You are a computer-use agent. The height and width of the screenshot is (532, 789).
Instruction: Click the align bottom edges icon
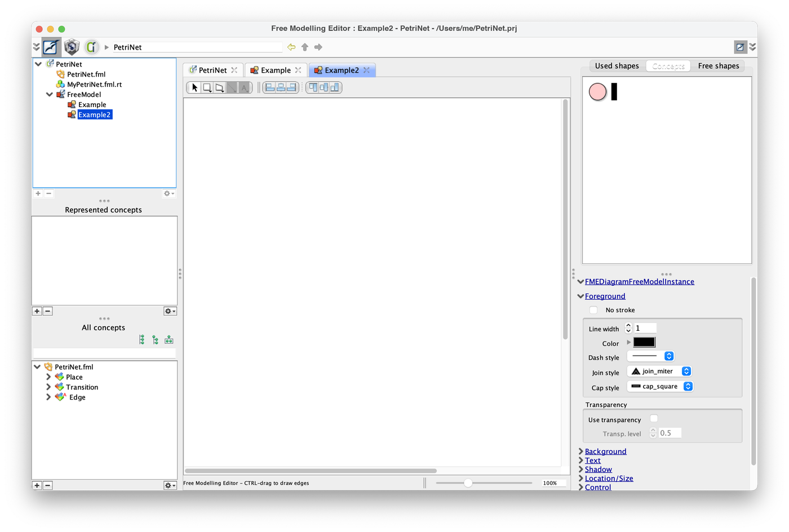[335, 87]
